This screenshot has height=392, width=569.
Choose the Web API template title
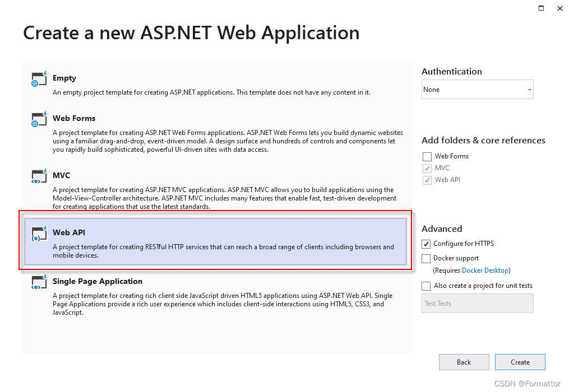tap(69, 232)
